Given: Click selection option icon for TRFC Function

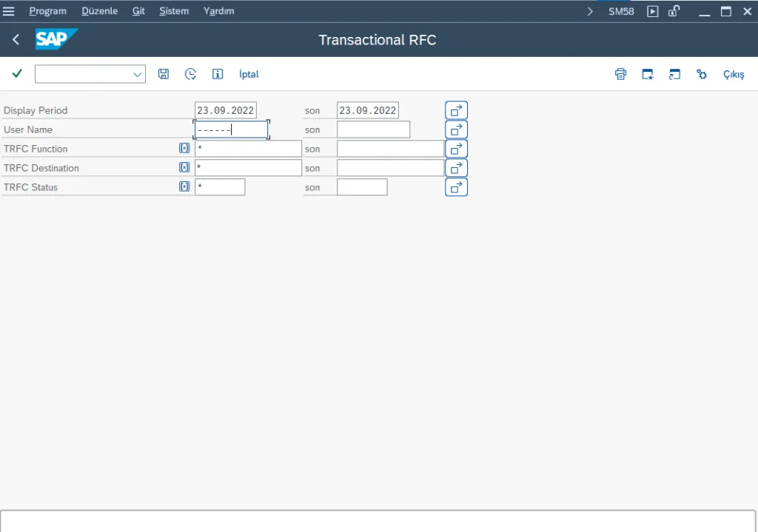Looking at the screenshot, I should coord(184,148).
